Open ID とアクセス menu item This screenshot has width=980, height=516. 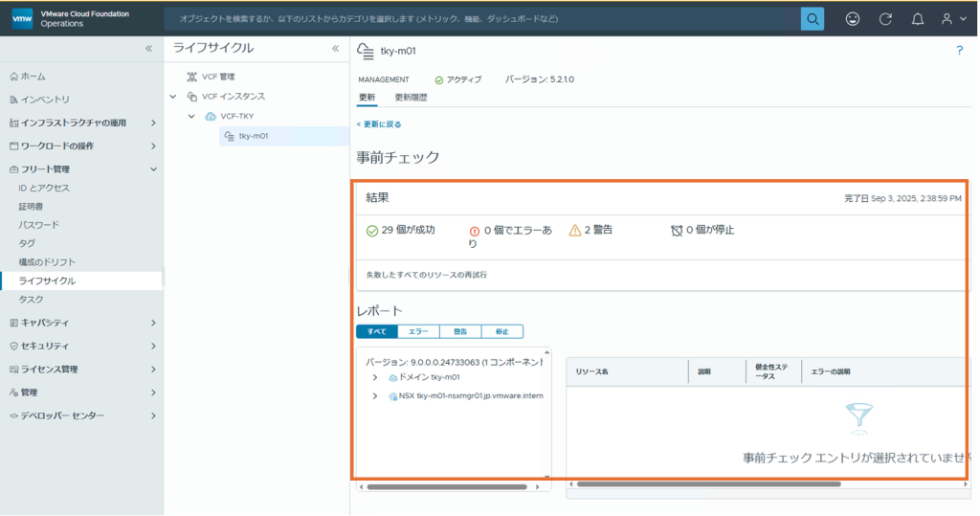(44, 188)
